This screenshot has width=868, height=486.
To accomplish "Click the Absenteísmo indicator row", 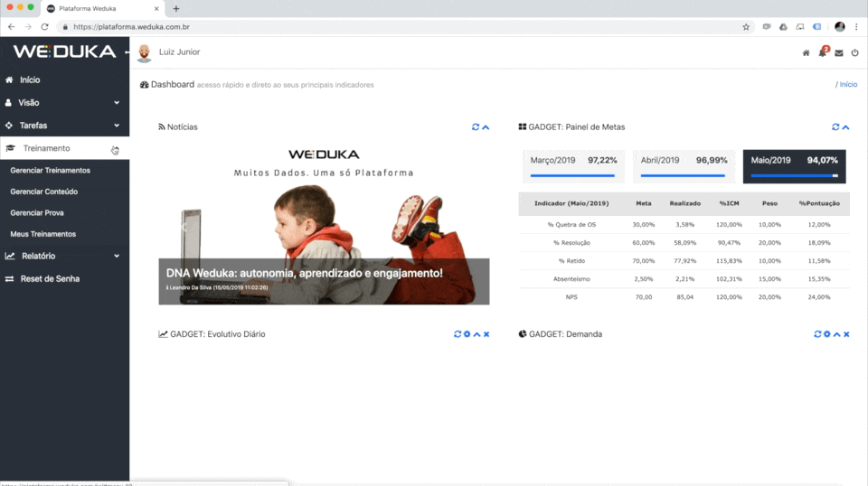I will tap(684, 278).
